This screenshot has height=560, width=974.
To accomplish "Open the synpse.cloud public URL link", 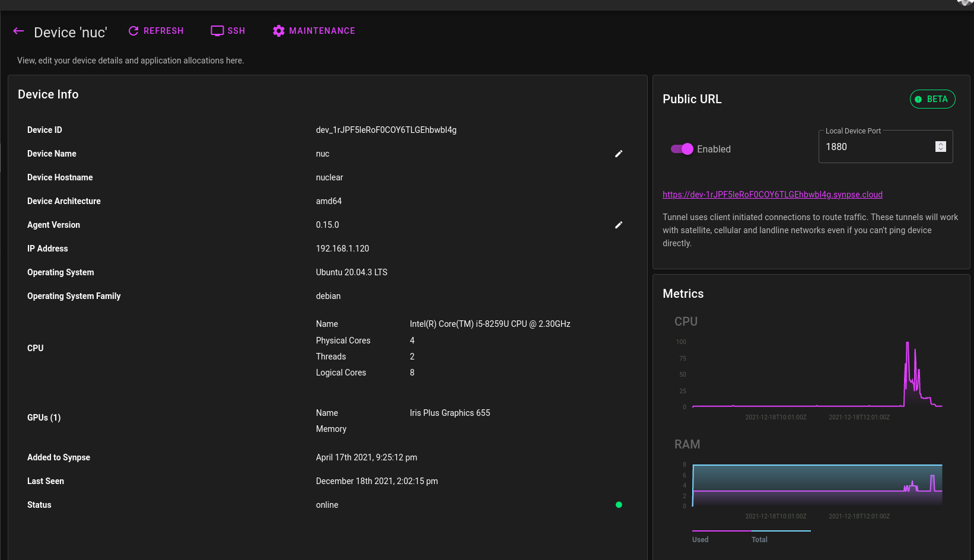I will [772, 195].
